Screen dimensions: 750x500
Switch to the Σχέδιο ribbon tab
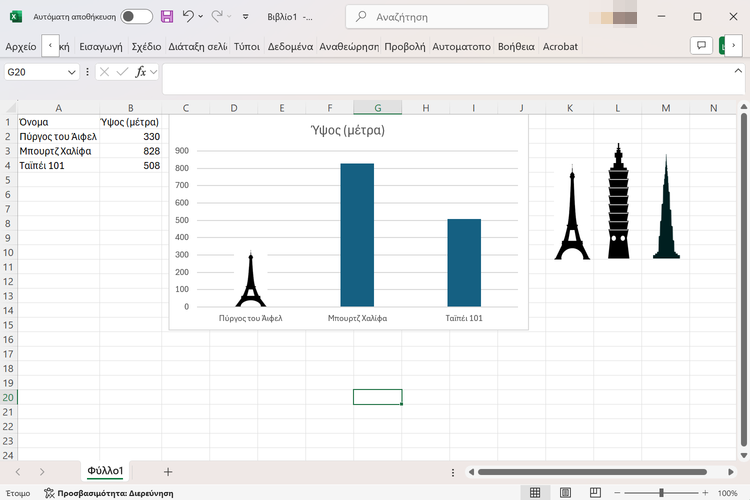tap(146, 46)
